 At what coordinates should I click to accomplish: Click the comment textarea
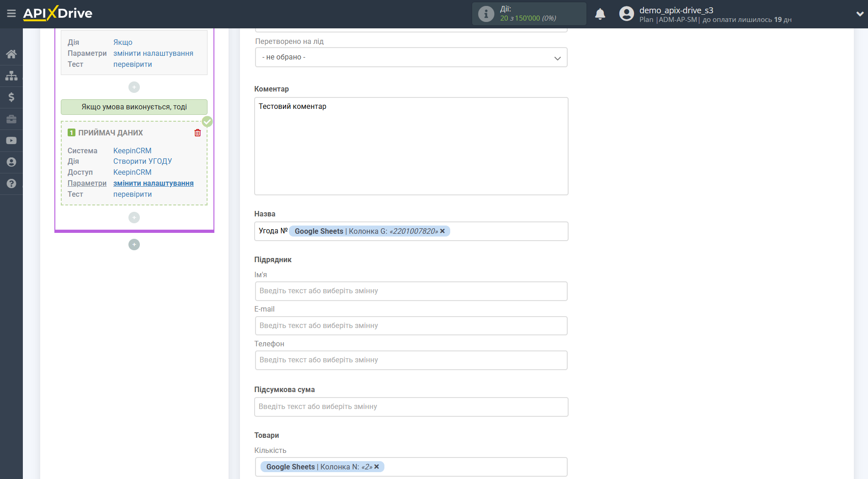(x=411, y=146)
